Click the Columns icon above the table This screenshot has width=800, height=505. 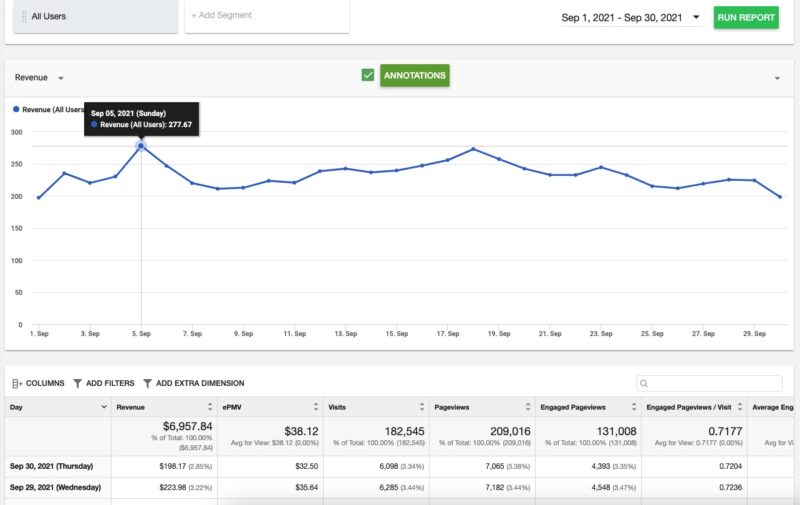pos(16,383)
